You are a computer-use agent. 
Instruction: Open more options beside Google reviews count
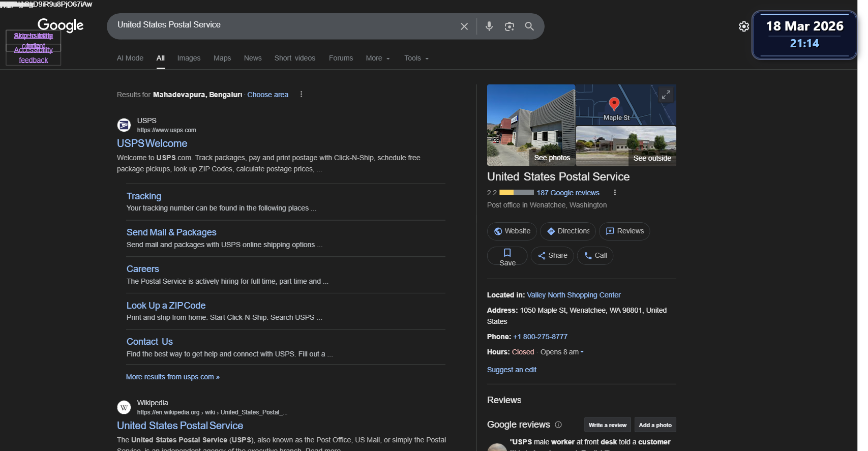615,192
